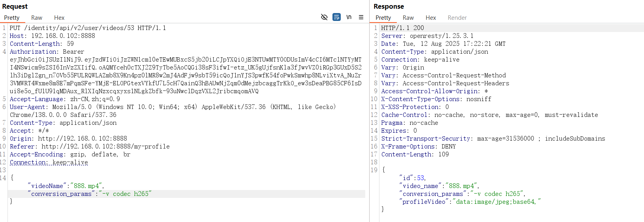This screenshot has width=644, height=222.
Task: Click the request Connection: keep-alive header
Action: pos(49,162)
